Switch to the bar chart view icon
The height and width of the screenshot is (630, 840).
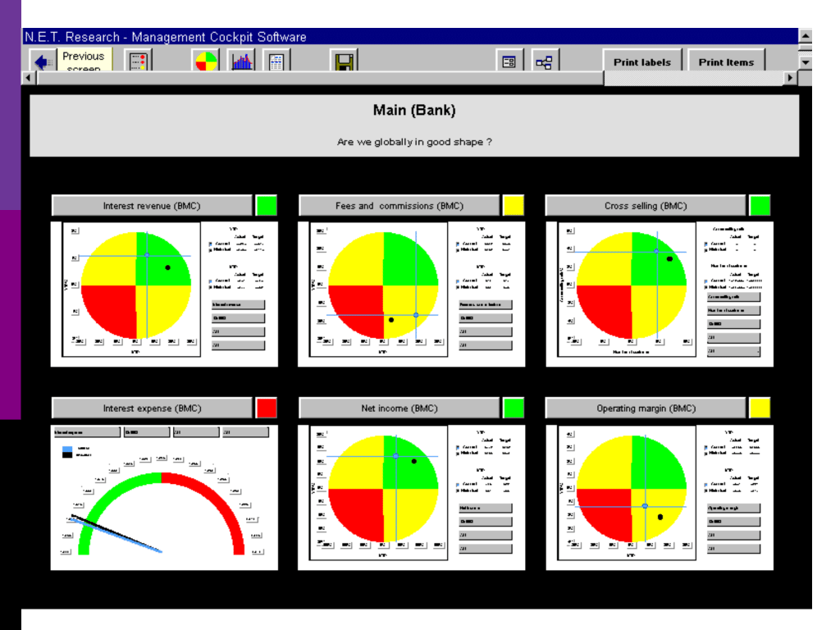(243, 62)
